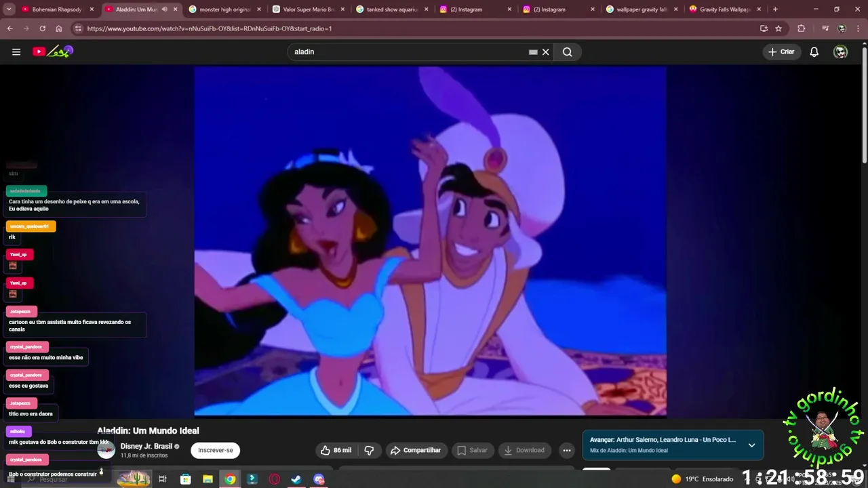The height and width of the screenshot is (488, 868).
Task: View site information icon in address bar
Action: 78,28
